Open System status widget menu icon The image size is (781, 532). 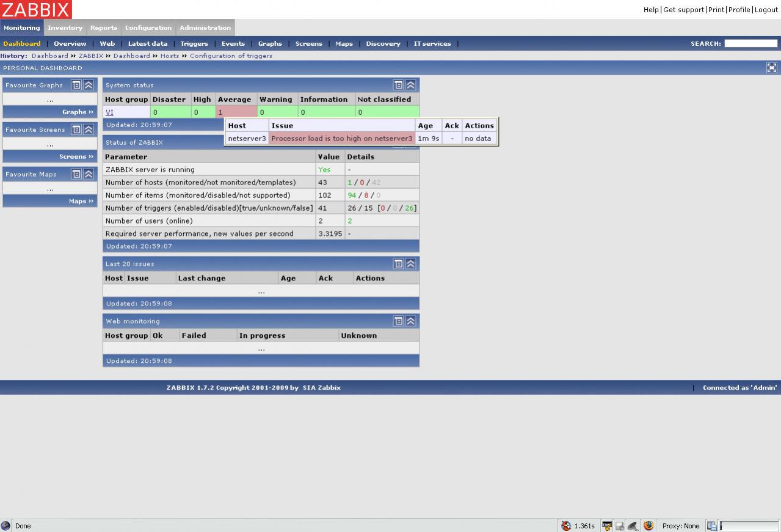(398, 85)
